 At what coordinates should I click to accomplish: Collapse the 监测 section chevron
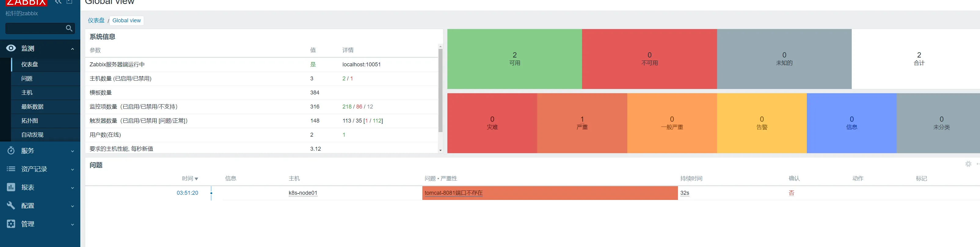click(72, 49)
